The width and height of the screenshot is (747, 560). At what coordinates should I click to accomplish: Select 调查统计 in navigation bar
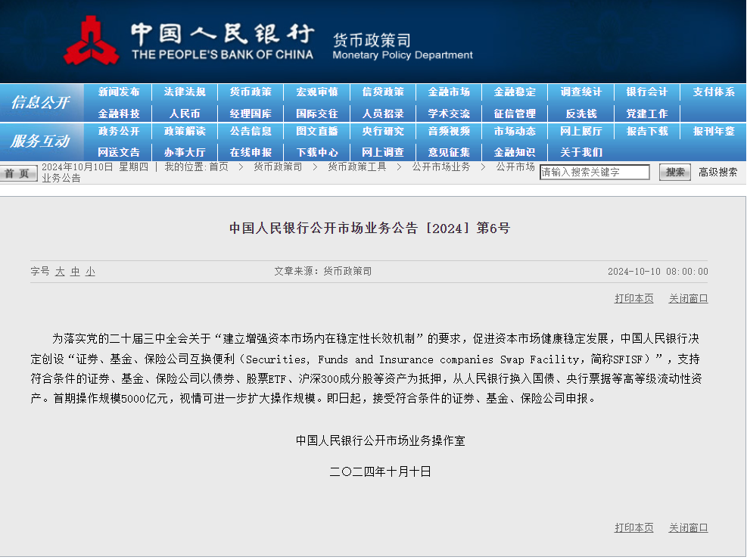coord(581,92)
